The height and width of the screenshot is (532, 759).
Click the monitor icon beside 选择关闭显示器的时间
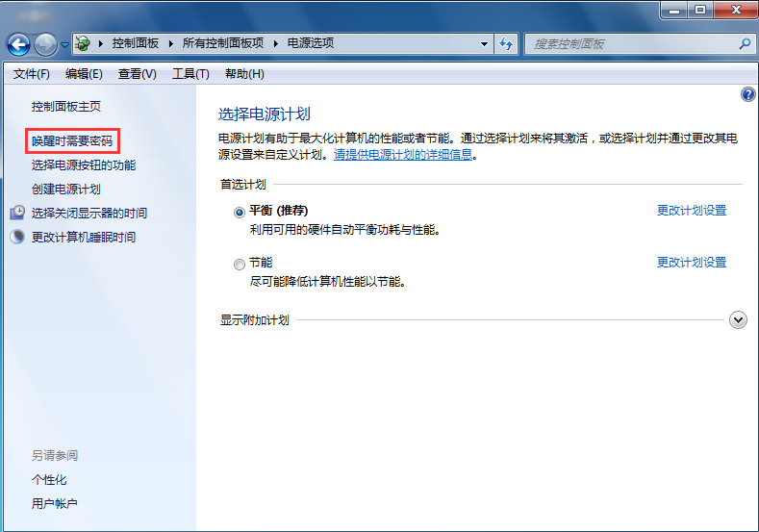(17, 213)
